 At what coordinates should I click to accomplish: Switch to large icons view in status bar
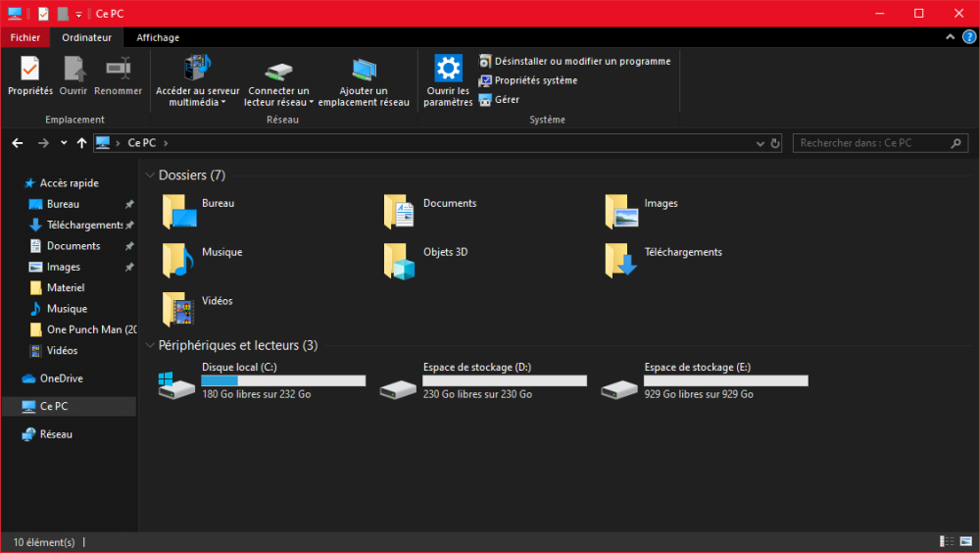coord(965,541)
